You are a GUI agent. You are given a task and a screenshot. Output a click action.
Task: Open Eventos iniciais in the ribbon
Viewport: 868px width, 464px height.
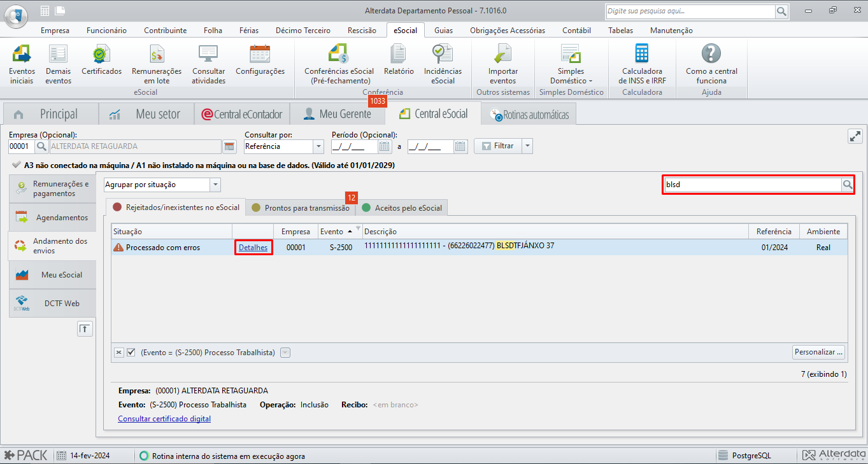click(x=22, y=64)
